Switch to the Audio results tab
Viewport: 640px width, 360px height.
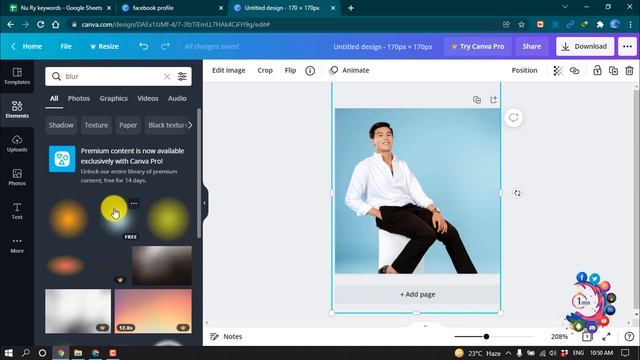(177, 98)
